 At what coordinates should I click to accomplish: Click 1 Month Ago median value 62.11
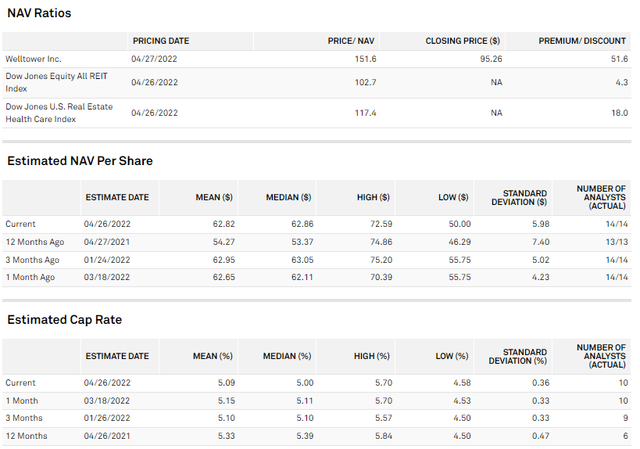click(x=302, y=277)
